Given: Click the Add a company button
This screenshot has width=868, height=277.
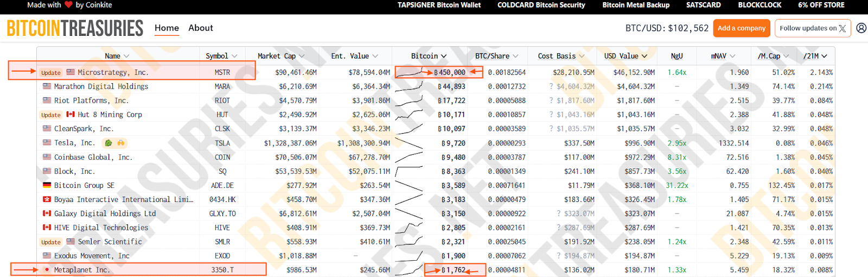Looking at the screenshot, I should point(742,28).
